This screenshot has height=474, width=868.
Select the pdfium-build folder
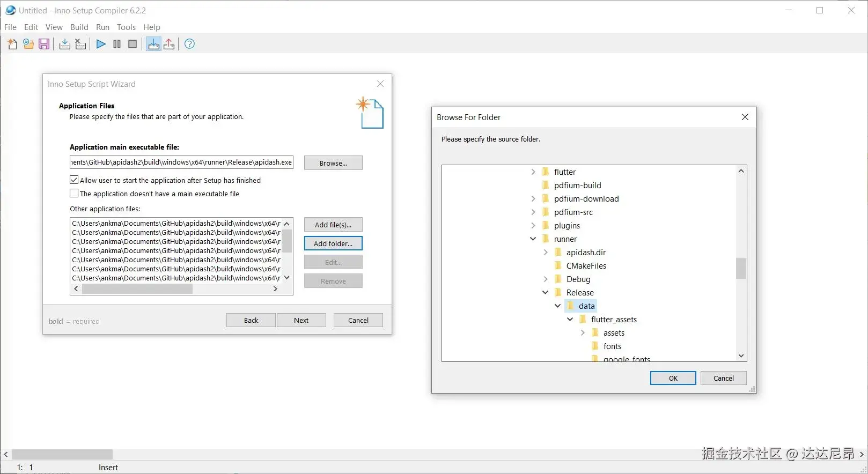coord(577,185)
